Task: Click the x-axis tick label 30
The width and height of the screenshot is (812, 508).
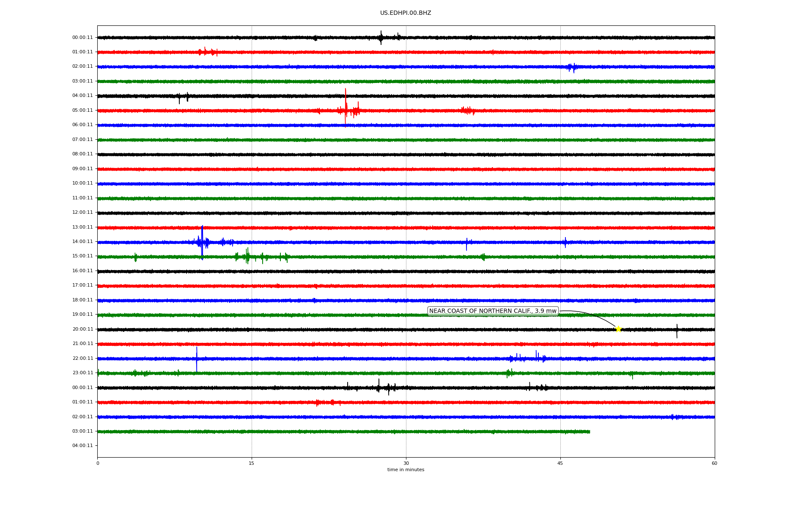Action: (406, 464)
